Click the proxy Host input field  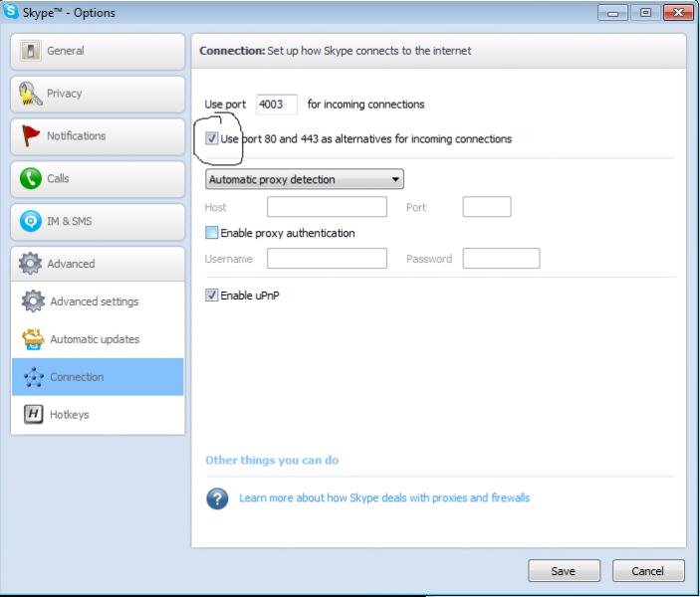tap(327, 207)
